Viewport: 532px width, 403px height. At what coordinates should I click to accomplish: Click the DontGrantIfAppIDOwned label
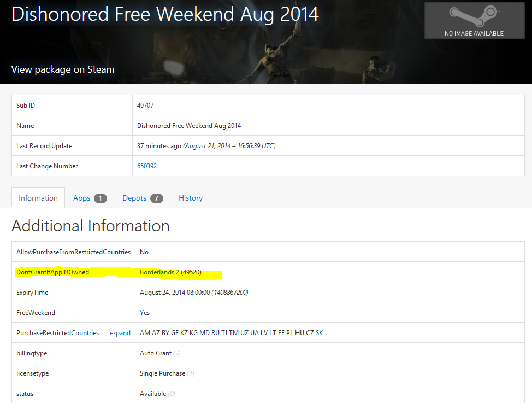(x=52, y=272)
